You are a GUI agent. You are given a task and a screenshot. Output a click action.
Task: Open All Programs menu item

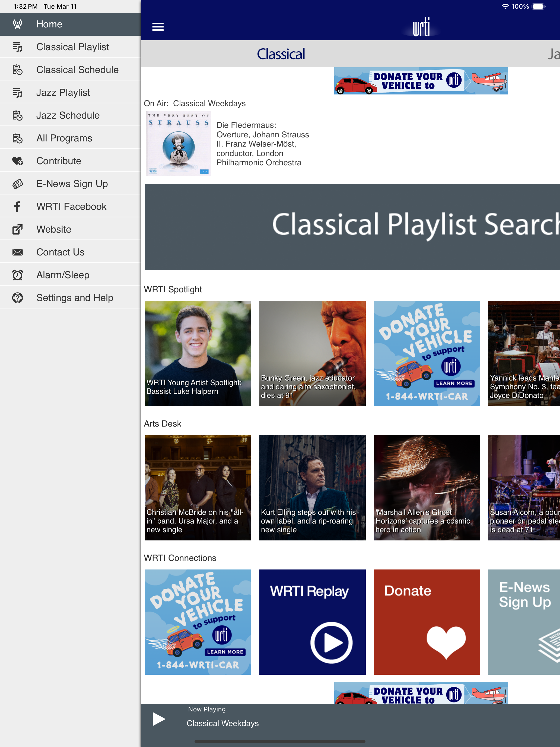(x=70, y=138)
